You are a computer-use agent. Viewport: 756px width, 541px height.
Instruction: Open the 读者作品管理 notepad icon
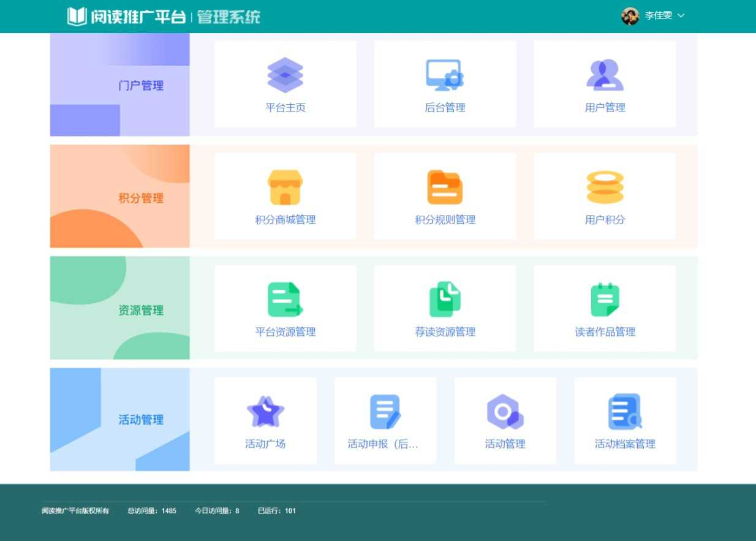tap(605, 300)
